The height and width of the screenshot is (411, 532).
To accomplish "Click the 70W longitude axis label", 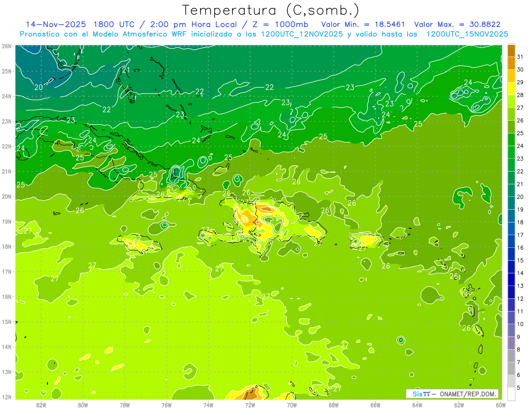I will point(292,404).
